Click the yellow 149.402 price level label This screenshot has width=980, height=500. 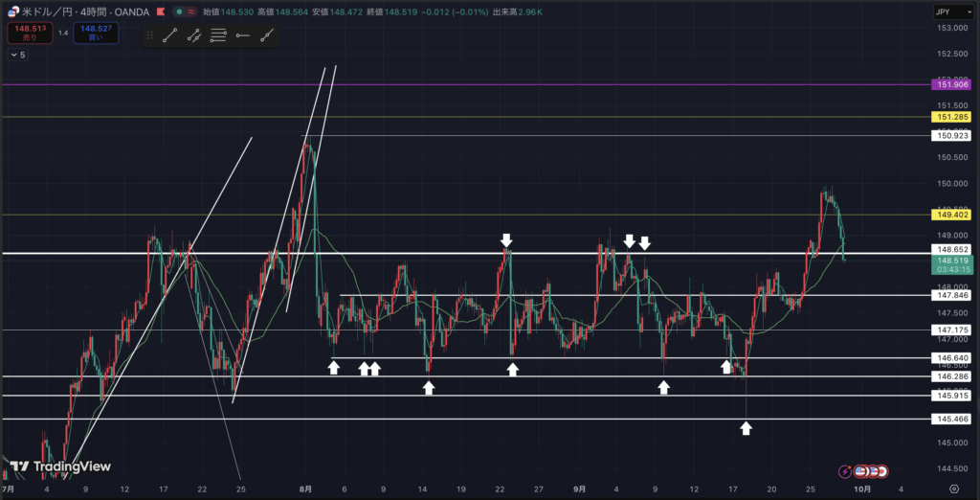953,216
